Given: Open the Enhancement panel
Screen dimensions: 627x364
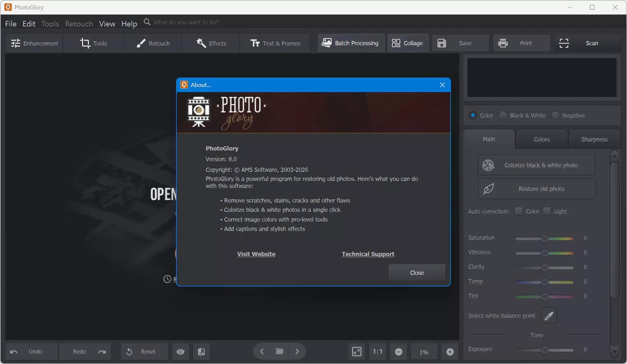Looking at the screenshot, I should click(x=34, y=43).
